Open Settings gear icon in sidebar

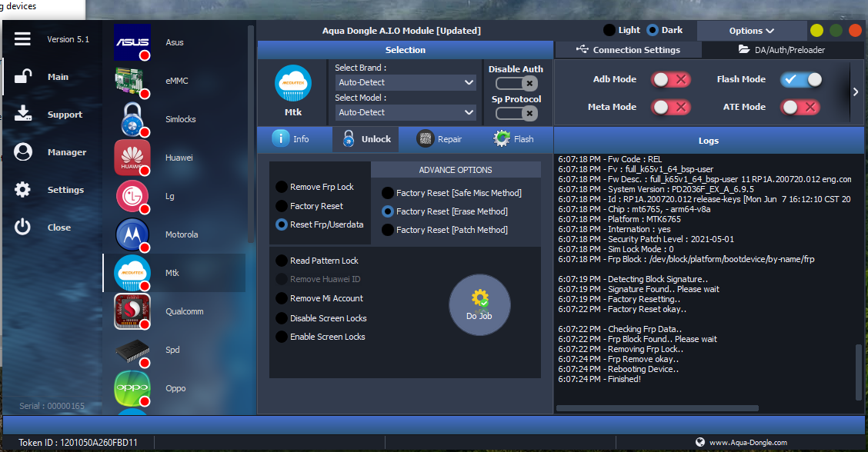tap(22, 190)
